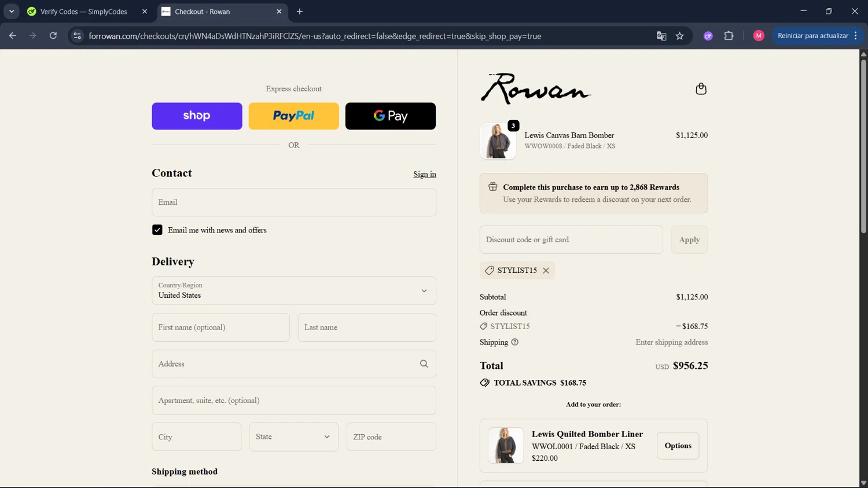Click the City field
868x488 pixels.
[196, 437]
